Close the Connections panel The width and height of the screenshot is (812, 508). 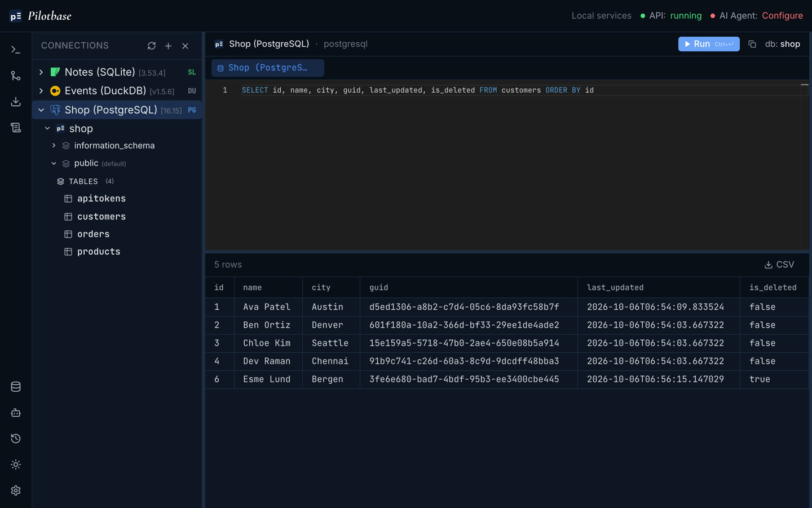(x=185, y=46)
